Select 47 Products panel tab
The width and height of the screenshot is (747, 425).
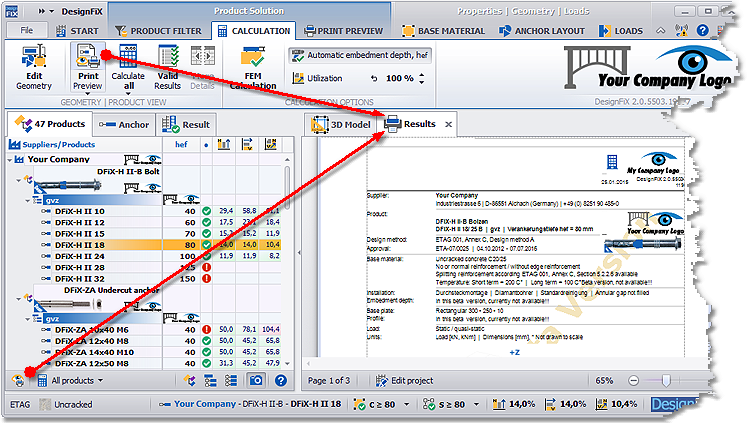coord(50,124)
